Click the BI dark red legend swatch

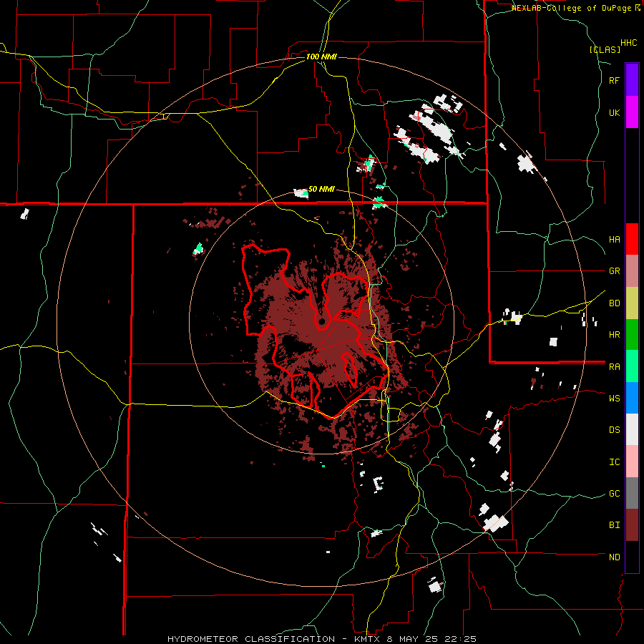click(x=632, y=525)
